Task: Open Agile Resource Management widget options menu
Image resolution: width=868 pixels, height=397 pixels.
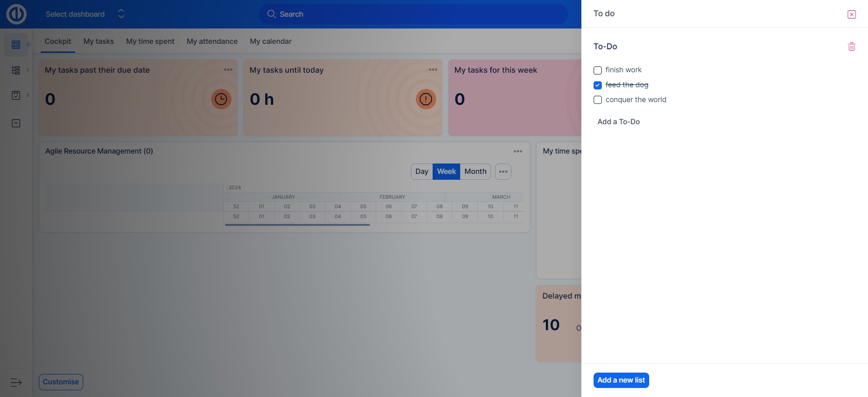Action: (518, 151)
